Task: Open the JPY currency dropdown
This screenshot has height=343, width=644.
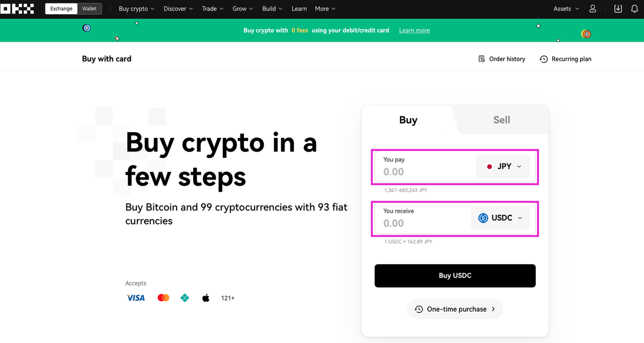Action: coord(504,166)
